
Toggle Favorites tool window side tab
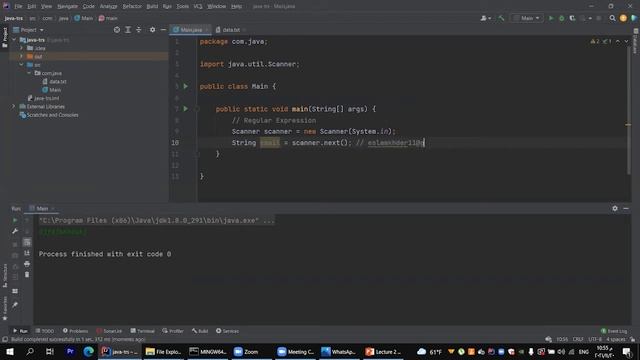coord(4,309)
